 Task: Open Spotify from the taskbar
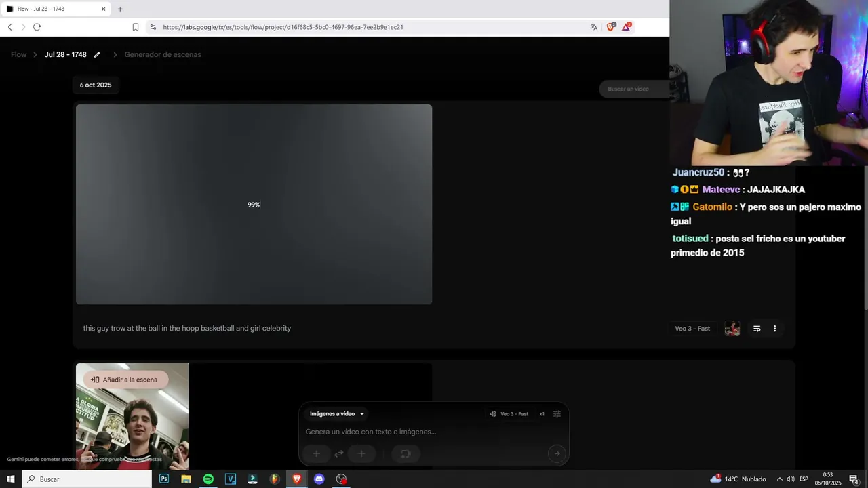(208, 479)
